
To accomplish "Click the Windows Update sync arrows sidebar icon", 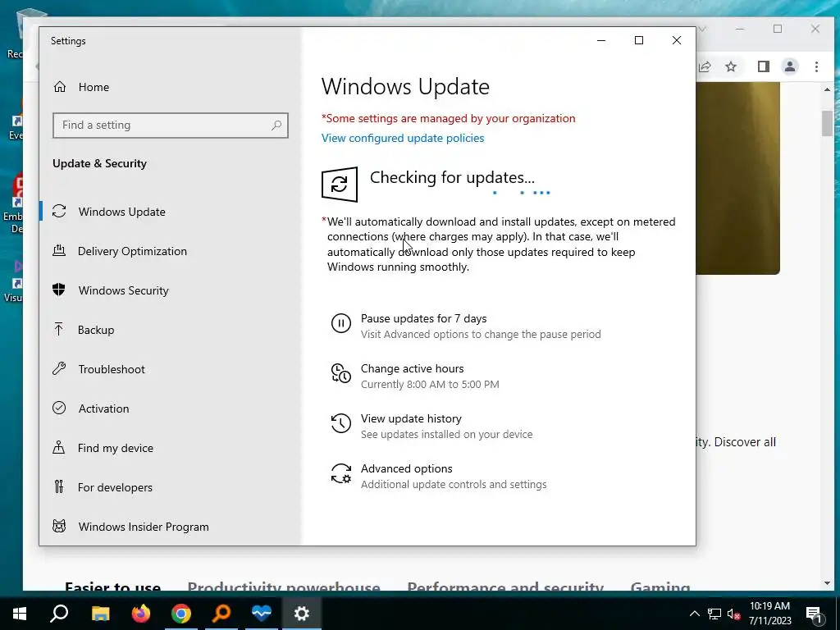I will coord(59,211).
